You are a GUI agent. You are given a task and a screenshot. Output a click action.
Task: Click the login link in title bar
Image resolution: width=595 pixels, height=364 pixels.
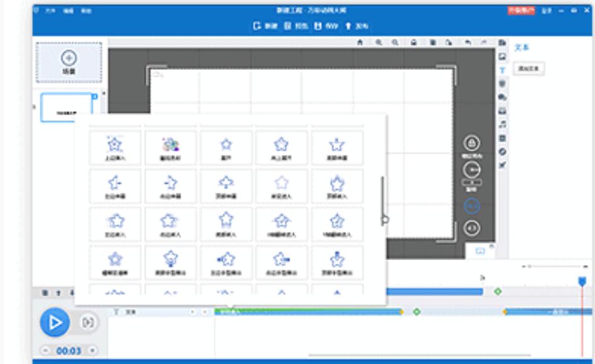tap(546, 11)
